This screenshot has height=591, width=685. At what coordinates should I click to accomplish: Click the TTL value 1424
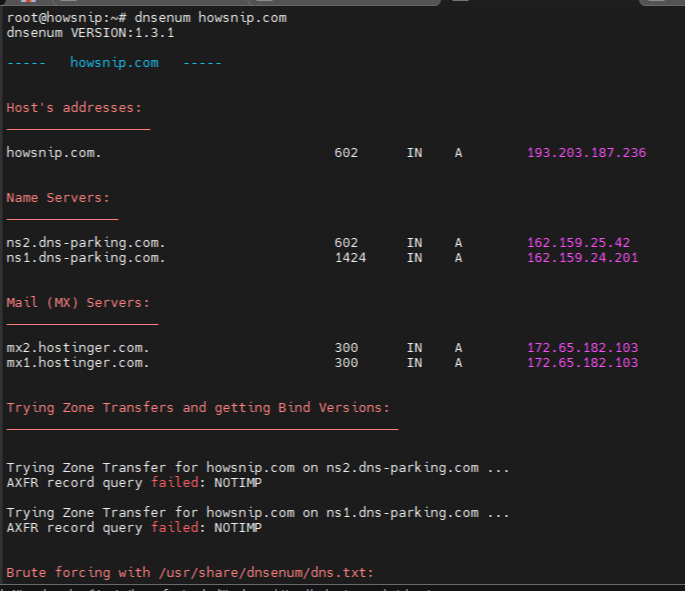pyautogui.click(x=350, y=258)
